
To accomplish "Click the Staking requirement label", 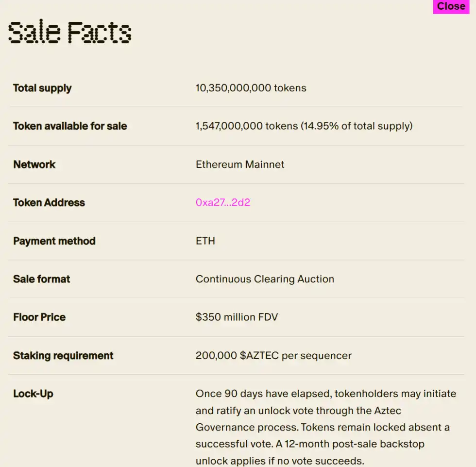I will click(x=63, y=355).
